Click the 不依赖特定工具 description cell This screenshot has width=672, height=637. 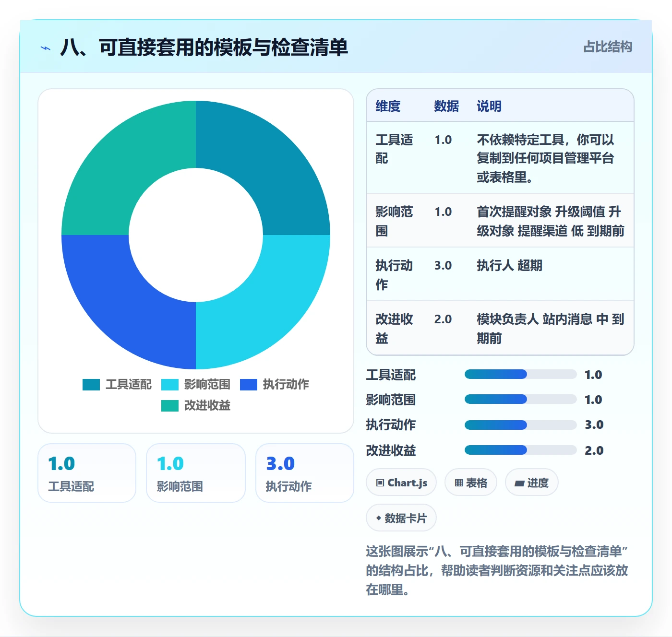tap(546, 158)
